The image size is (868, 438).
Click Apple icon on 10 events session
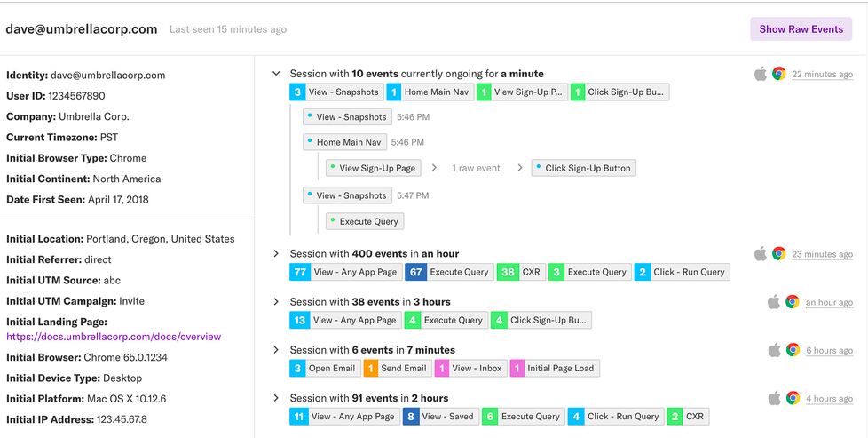click(761, 73)
